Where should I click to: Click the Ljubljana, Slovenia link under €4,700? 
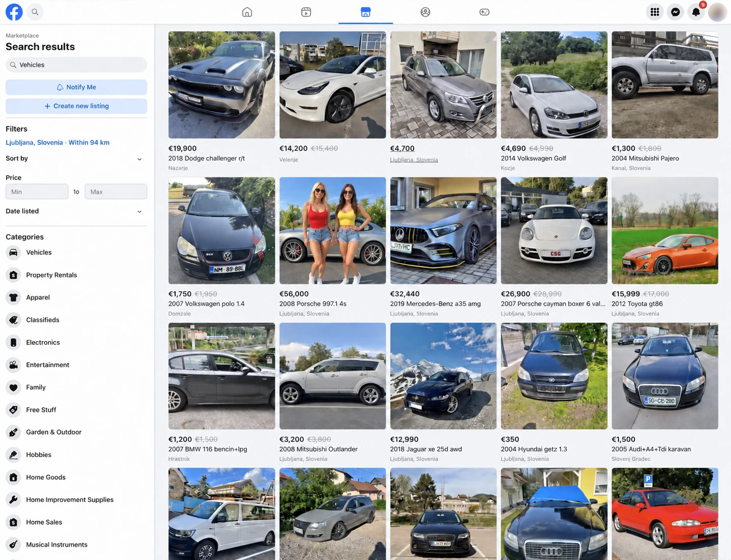click(414, 160)
